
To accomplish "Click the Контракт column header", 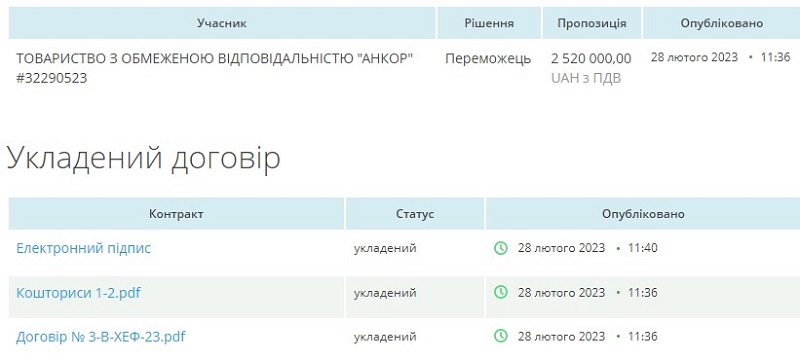I will (177, 214).
